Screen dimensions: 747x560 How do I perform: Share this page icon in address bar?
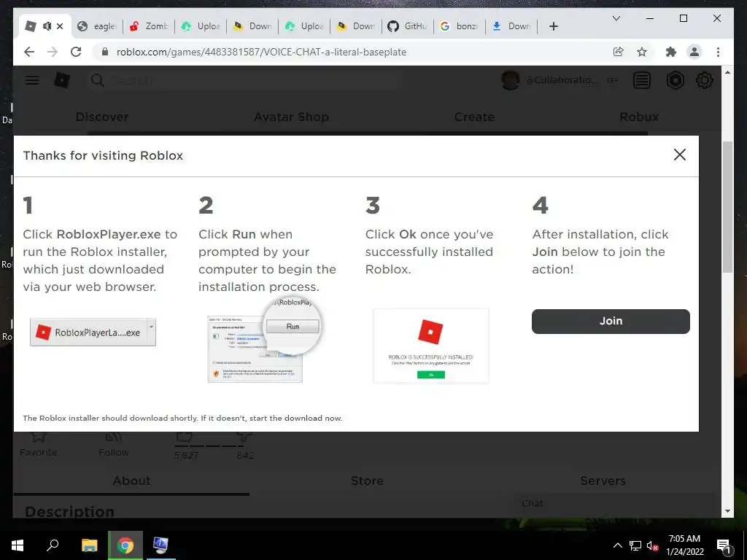tap(618, 52)
